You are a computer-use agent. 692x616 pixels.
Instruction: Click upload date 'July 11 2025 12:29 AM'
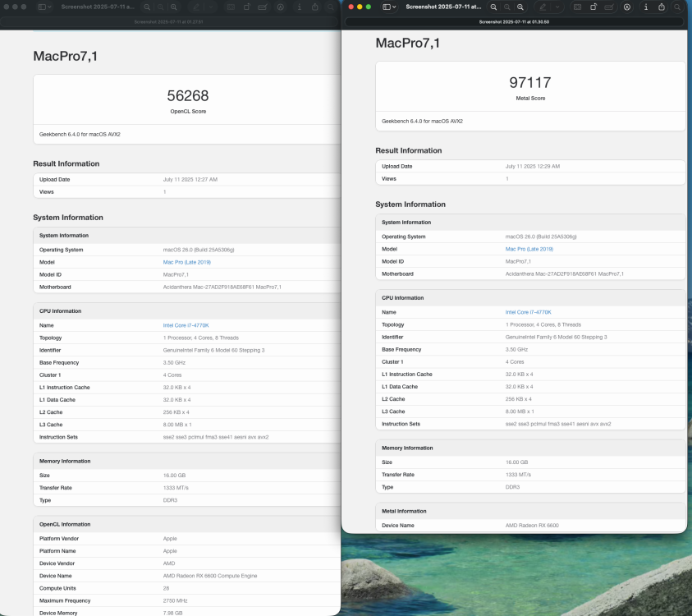point(532,167)
